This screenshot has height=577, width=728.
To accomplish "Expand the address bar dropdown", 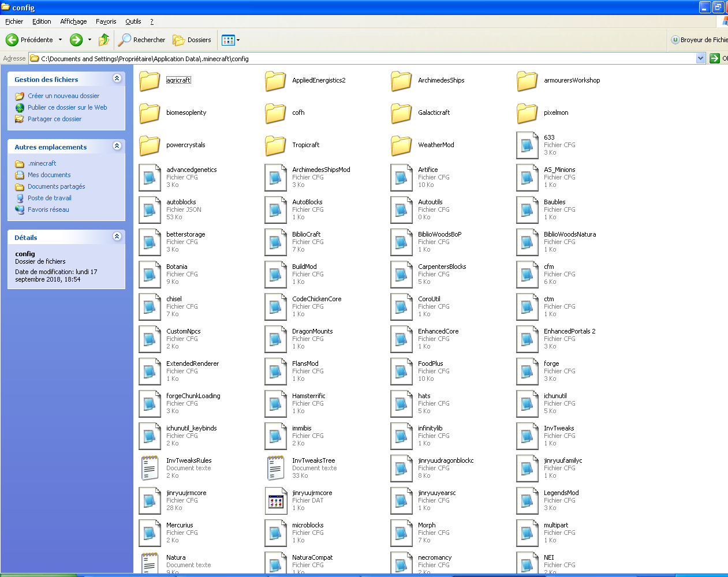I will click(x=701, y=58).
